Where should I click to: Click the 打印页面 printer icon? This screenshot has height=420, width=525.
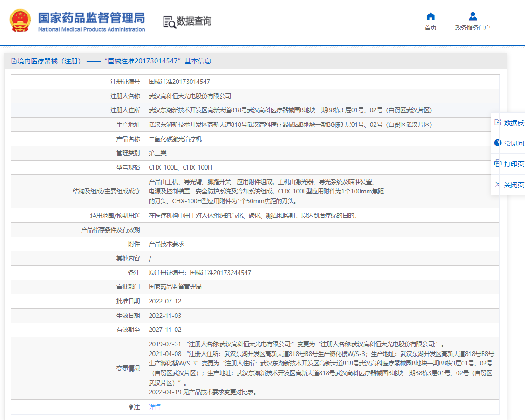(x=498, y=164)
